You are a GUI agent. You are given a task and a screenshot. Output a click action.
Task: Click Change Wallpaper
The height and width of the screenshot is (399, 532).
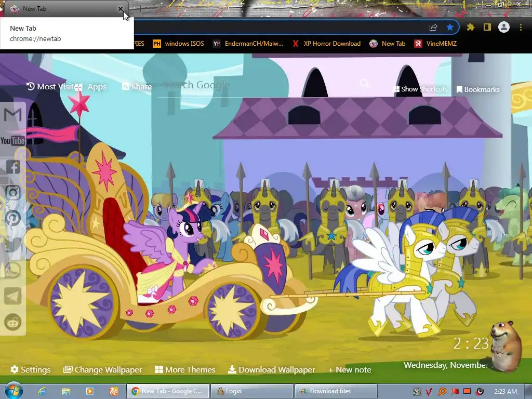[103, 369]
